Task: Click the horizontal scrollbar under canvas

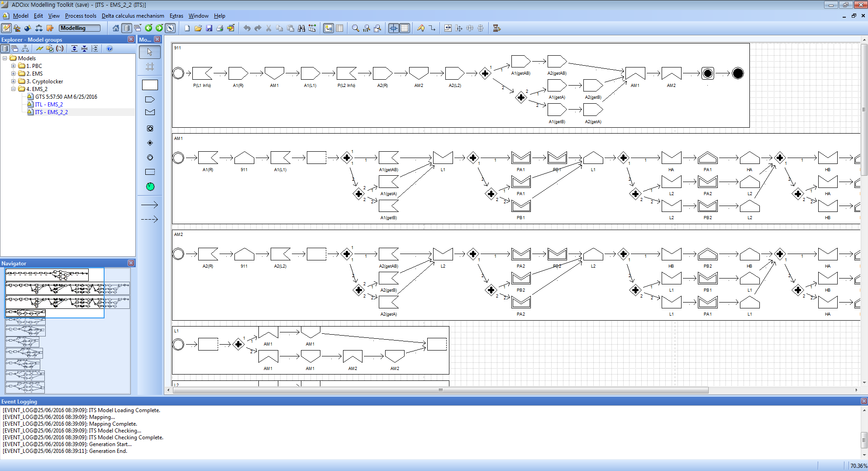Action: [x=440, y=390]
